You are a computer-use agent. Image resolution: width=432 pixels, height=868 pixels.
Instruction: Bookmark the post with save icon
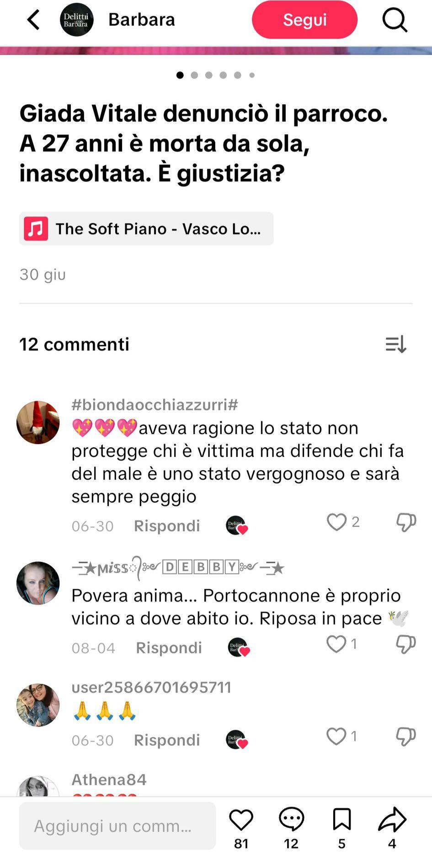(341, 819)
